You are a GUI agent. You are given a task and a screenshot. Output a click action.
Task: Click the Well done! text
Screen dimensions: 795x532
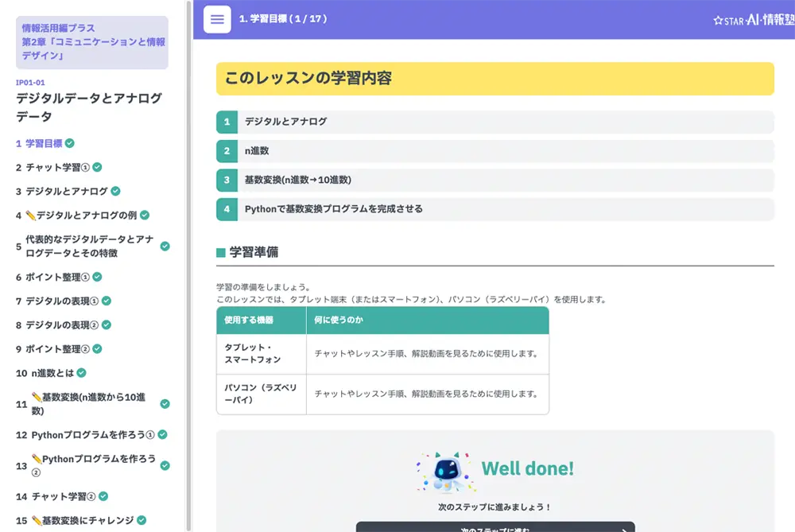(527, 468)
